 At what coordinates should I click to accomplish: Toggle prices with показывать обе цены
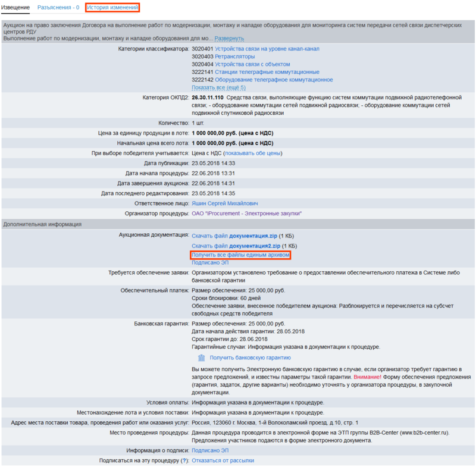pos(252,153)
